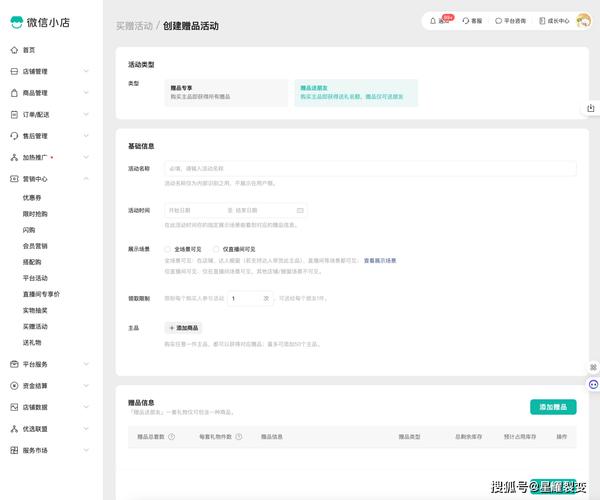Select the 仅直播间可见 radio option
Screen dimensions: 600x500
216,249
